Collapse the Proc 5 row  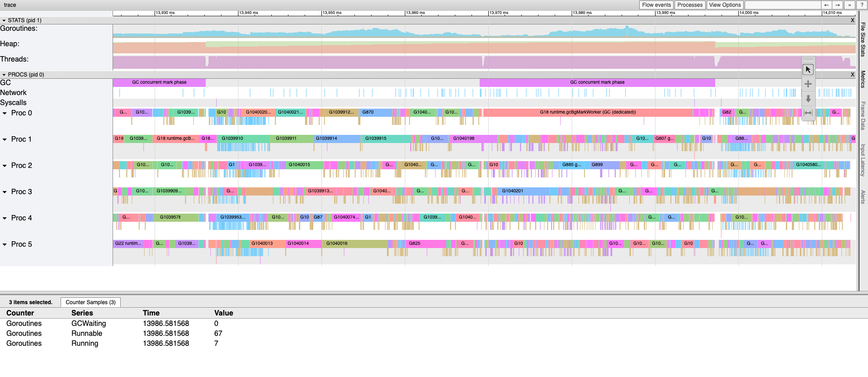coord(5,244)
